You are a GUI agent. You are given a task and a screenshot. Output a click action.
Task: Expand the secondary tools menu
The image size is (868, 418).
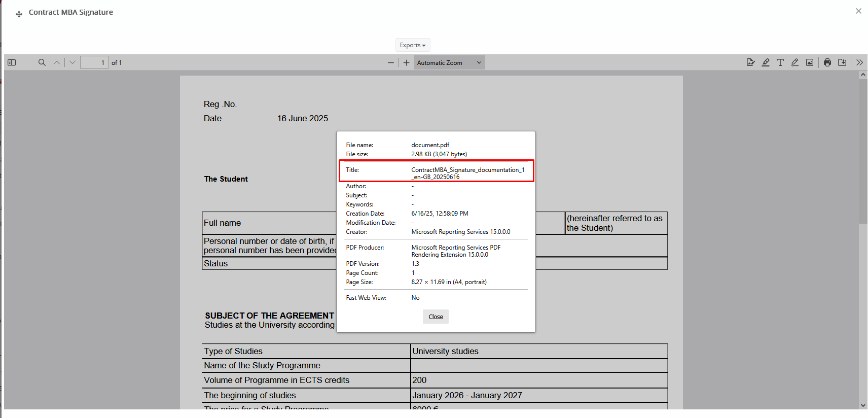tap(859, 62)
